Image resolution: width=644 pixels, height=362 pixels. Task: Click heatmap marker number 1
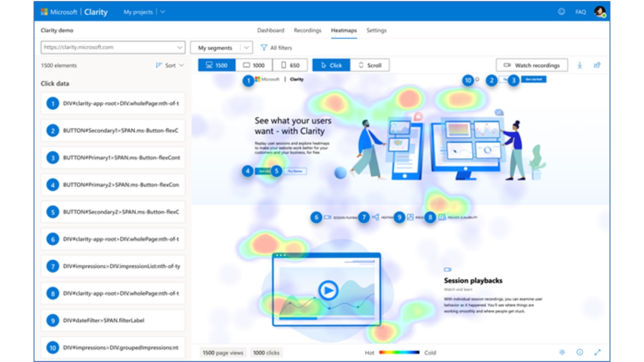click(248, 81)
